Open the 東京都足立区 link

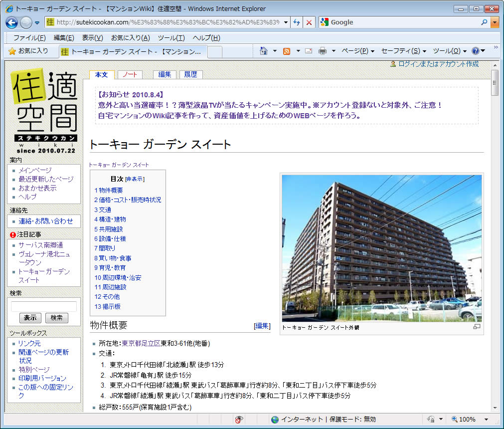pyautogui.click(x=141, y=343)
